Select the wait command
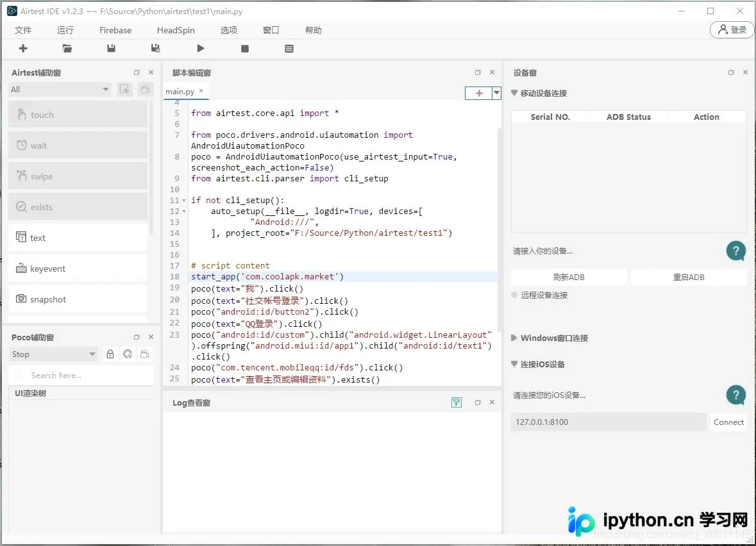The image size is (756, 546). (78, 145)
